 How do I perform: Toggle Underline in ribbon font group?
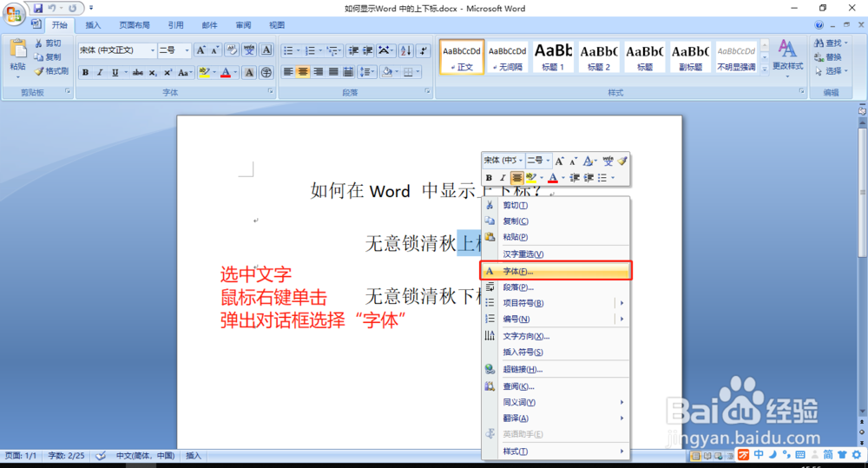(115, 73)
